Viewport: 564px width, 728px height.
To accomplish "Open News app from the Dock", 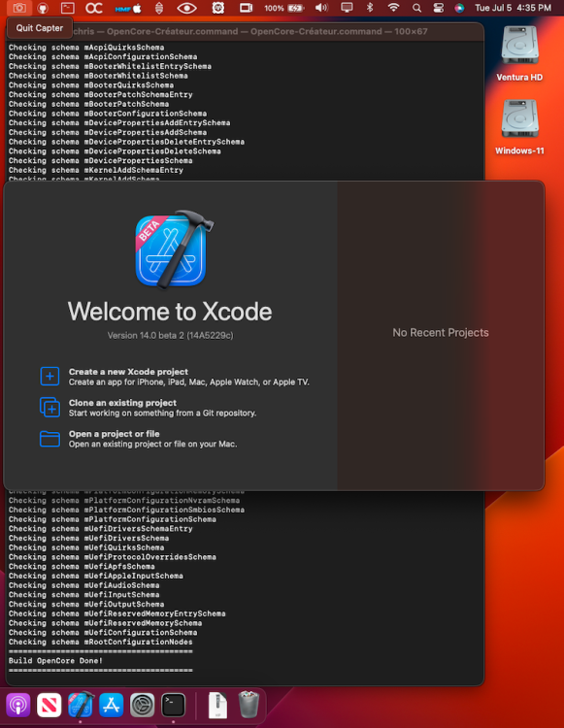I will click(x=50, y=705).
